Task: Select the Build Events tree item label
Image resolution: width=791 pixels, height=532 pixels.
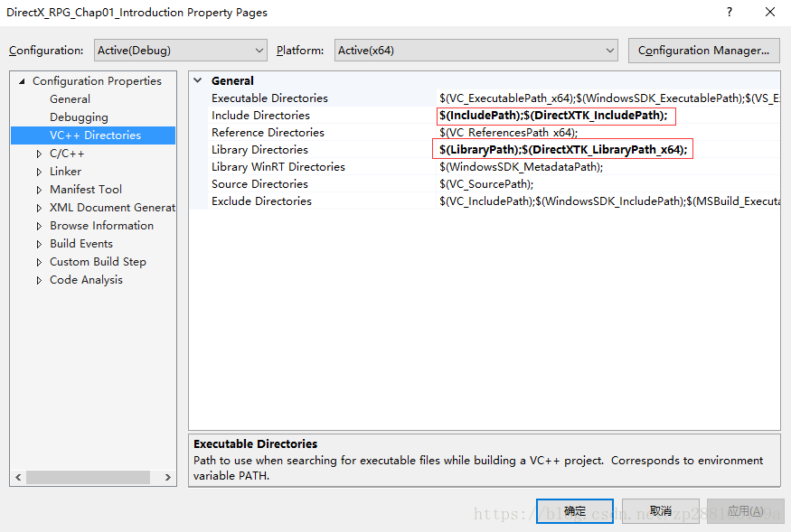Action: [81, 244]
